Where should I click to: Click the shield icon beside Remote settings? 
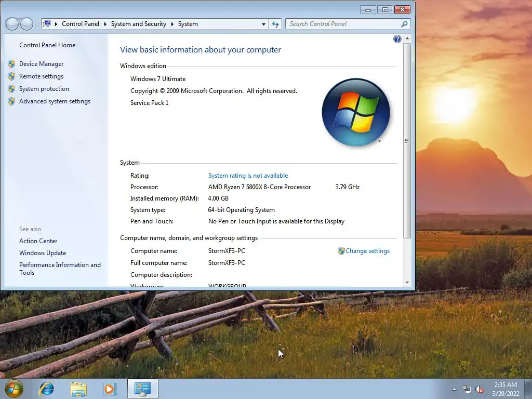pos(11,76)
